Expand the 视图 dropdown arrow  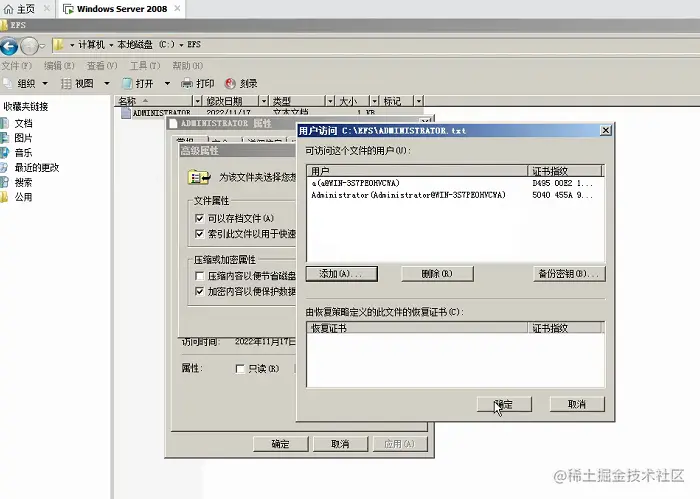[x=107, y=83]
